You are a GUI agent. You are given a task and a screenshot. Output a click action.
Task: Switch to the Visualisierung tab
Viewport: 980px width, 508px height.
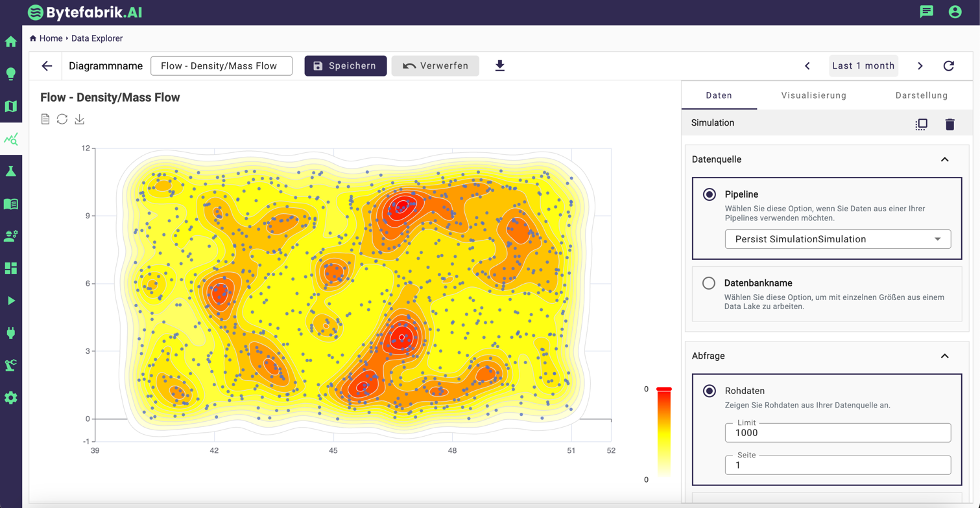pos(813,95)
